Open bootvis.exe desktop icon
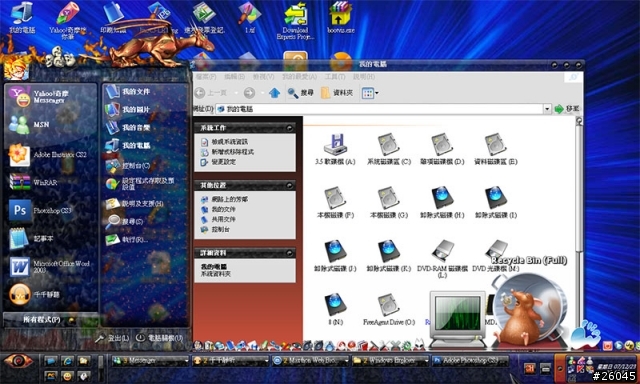Viewport: 640px width, 384px height. [340, 17]
